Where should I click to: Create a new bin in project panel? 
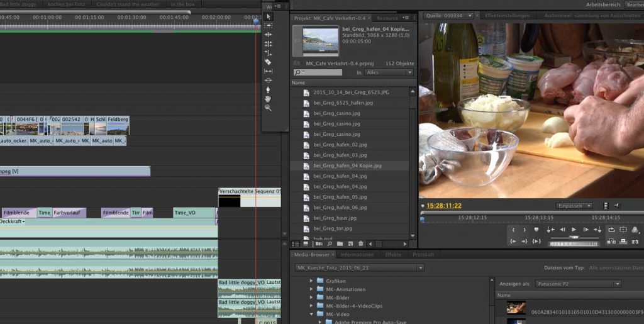pyautogui.click(x=340, y=243)
